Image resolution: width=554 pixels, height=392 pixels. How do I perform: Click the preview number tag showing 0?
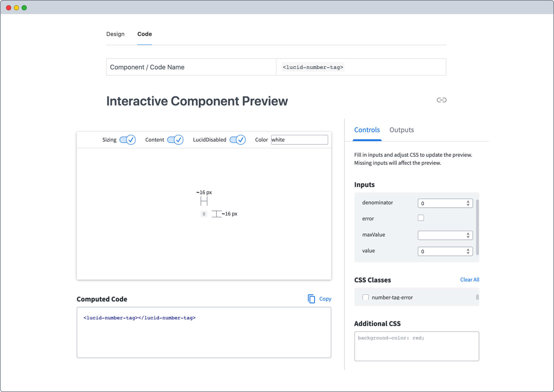pyautogui.click(x=204, y=214)
